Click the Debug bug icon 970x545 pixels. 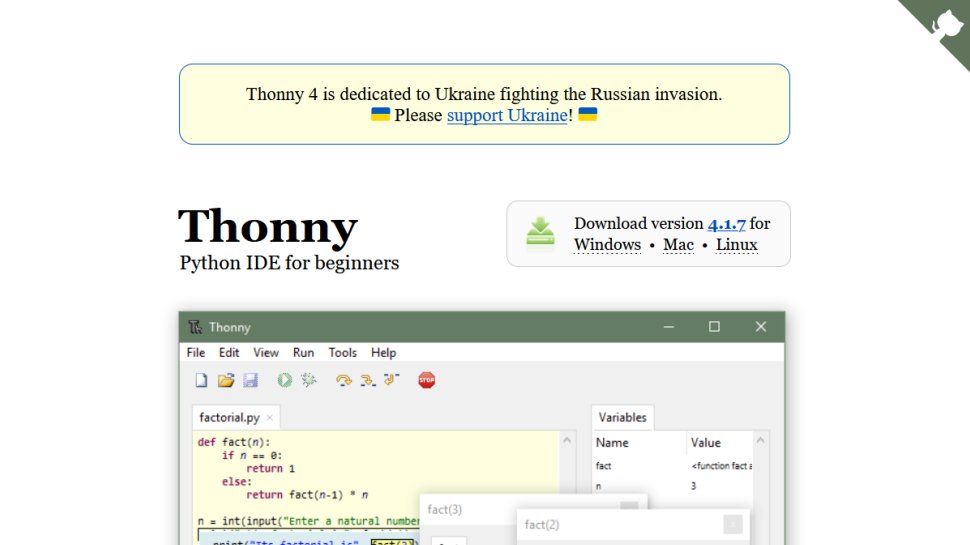click(x=309, y=380)
